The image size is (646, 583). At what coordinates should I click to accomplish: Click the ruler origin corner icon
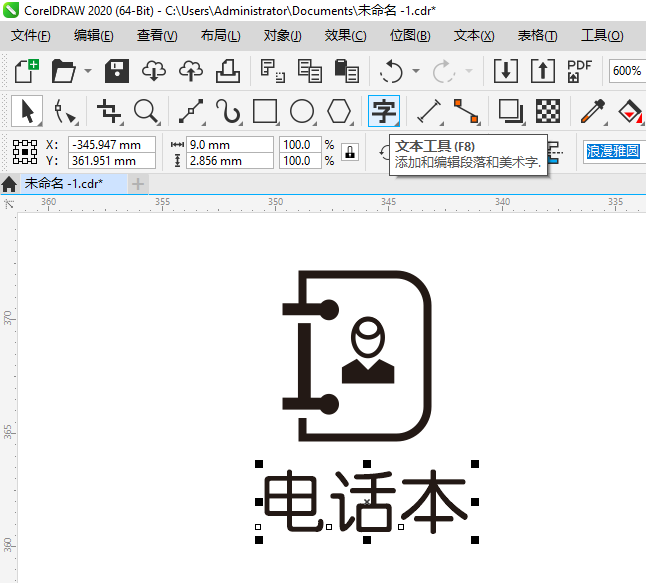tap(9, 204)
